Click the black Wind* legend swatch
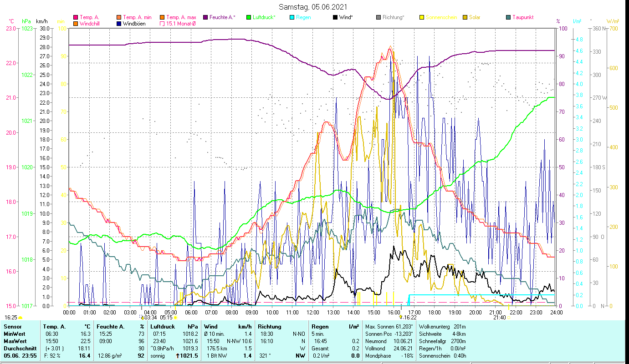Viewport: 629px width, 364px height. [x=335, y=17]
